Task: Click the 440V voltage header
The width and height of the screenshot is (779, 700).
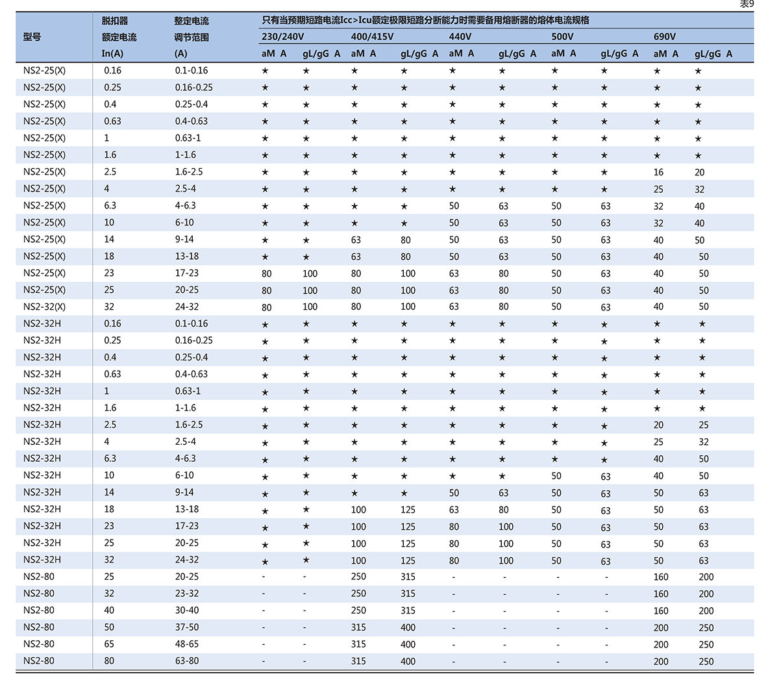Action: 460,37
